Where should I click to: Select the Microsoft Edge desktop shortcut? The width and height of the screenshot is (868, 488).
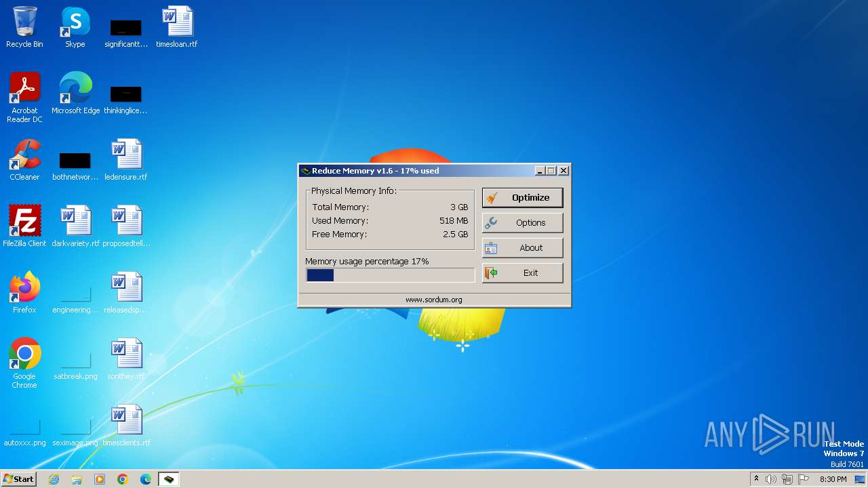[75, 94]
